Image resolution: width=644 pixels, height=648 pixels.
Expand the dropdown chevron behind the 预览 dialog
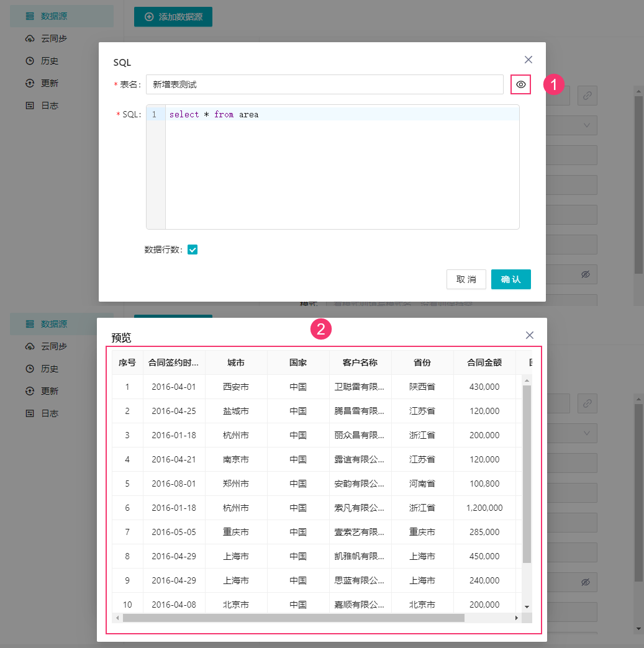(586, 433)
